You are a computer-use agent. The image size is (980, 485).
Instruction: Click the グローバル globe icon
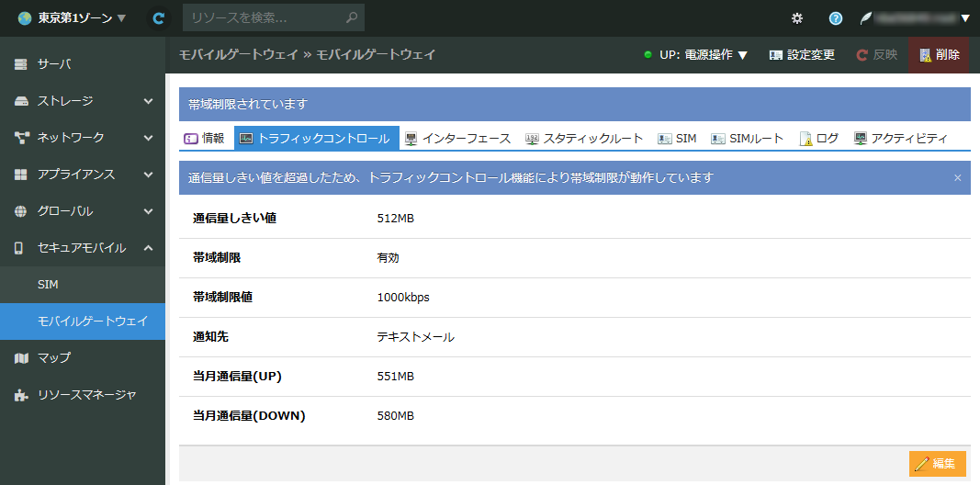[x=21, y=211]
